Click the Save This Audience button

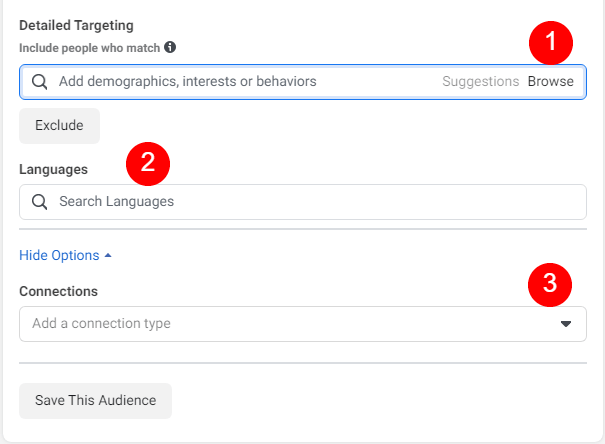pyautogui.click(x=95, y=401)
